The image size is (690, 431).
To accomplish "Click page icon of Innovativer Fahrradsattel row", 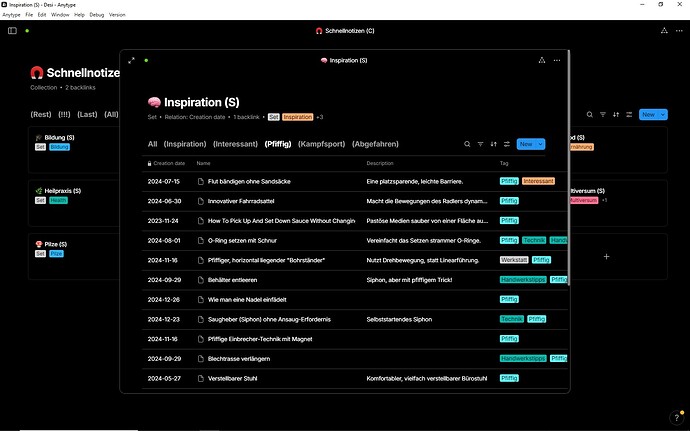I will click(201, 201).
